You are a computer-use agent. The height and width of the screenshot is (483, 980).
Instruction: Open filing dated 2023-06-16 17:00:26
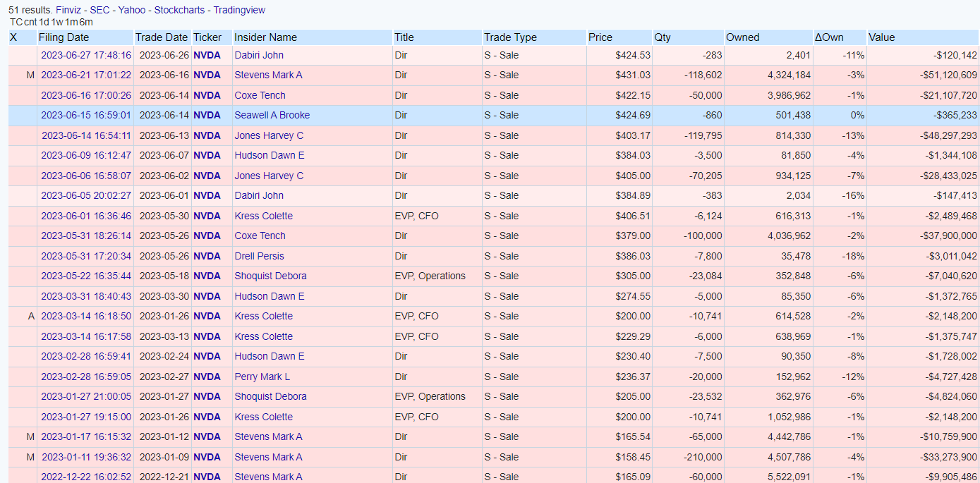click(86, 95)
